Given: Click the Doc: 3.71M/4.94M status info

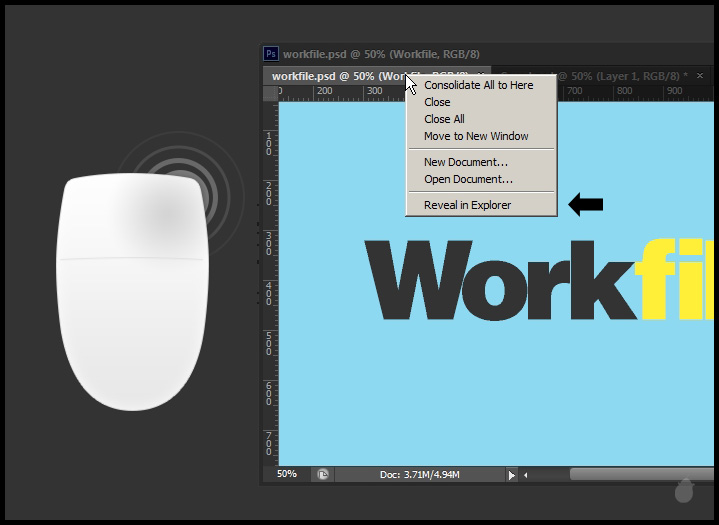Looking at the screenshot, I should [420, 474].
